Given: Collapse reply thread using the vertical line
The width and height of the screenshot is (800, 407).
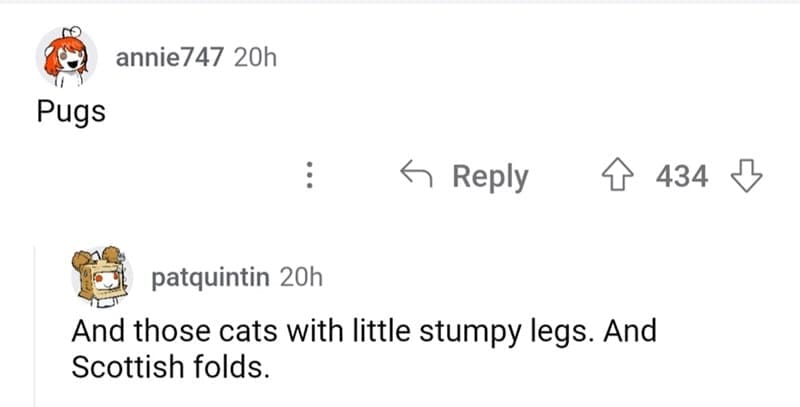Looking at the screenshot, I should 34,340.
